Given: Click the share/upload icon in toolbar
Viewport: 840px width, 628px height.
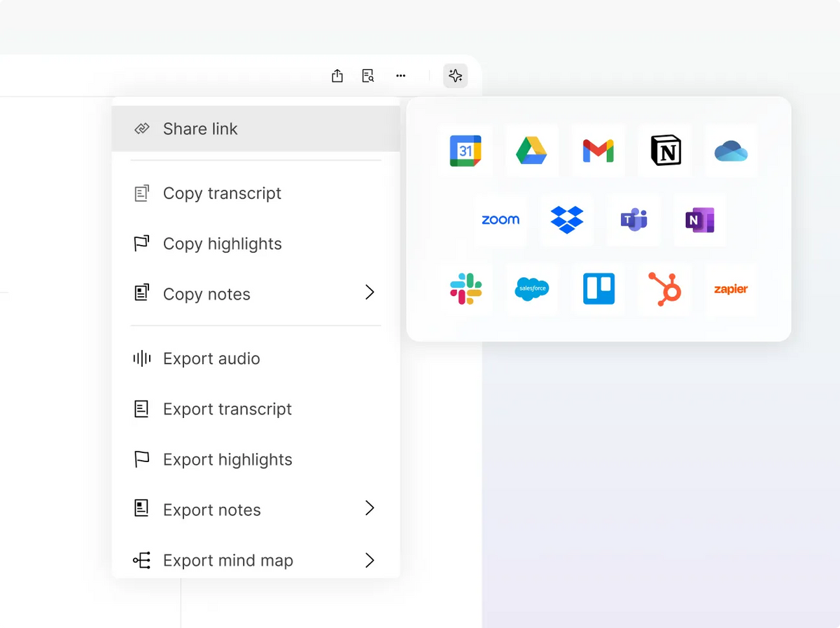Looking at the screenshot, I should (x=337, y=76).
